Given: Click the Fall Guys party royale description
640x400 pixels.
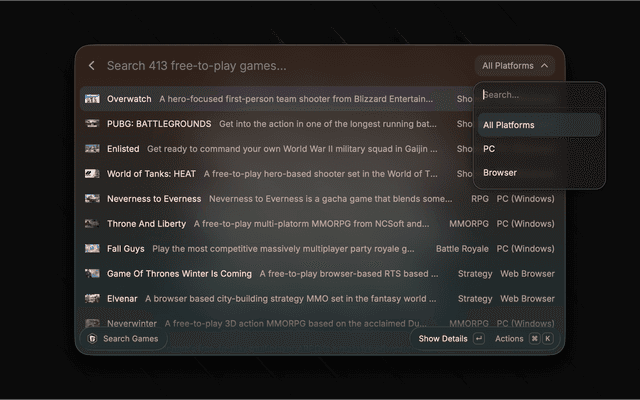Looking at the screenshot, I should pyautogui.click(x=283, y=248).
